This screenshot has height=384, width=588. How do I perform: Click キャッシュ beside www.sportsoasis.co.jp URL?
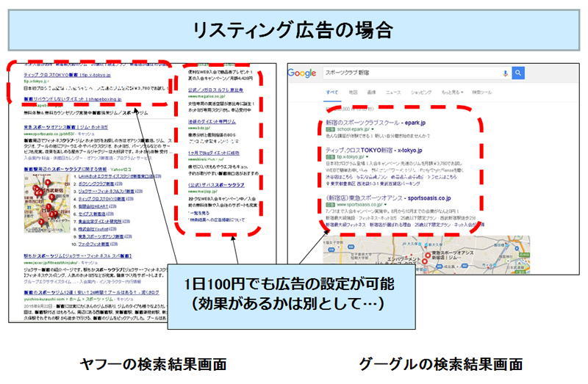coord(86,134)
